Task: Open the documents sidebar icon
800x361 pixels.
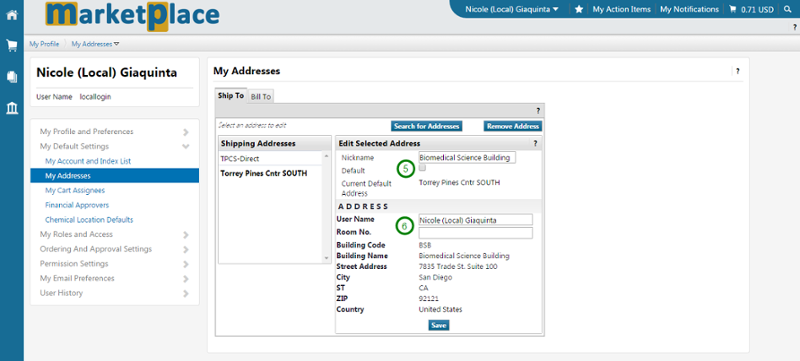Action: 12,77
